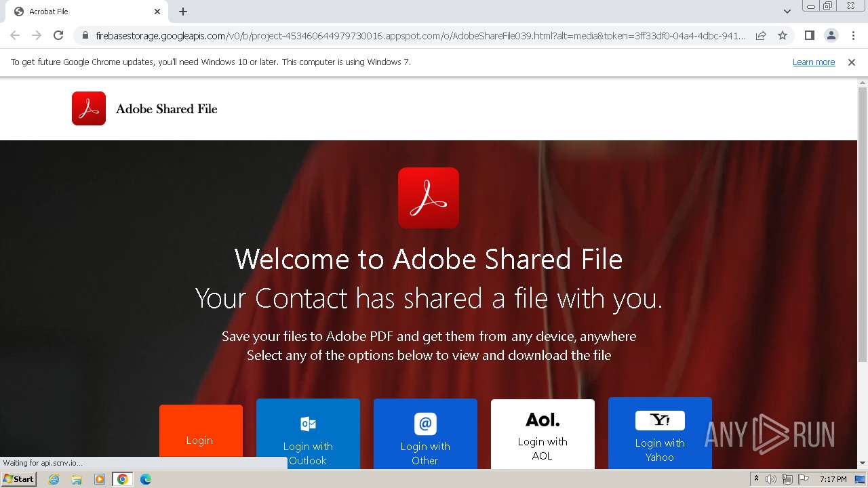Open the Windows Start menu

(x=18, y=479)
